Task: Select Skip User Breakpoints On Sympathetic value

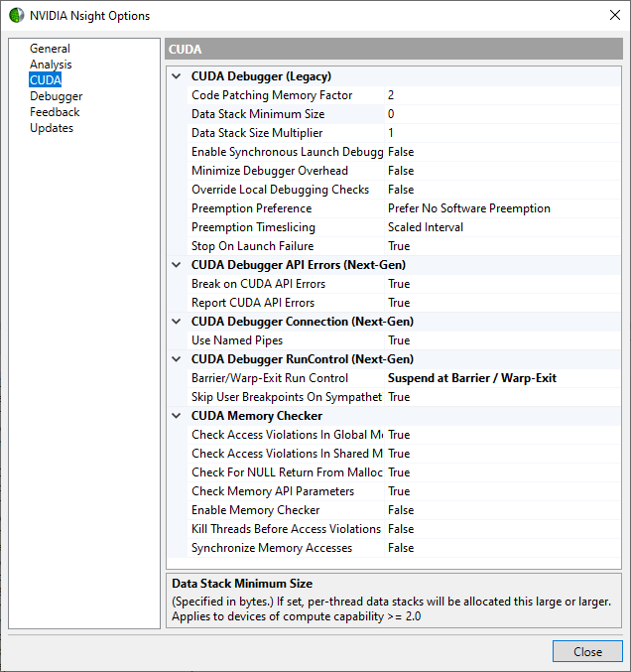Action: 502,397
